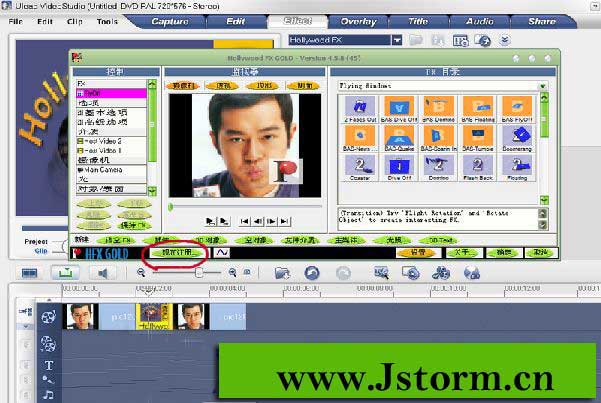The width and height of the screenshot is (601, 403).
Task: Select the 2 Faces Out effect thumbnail
Action: pos(360,109)
